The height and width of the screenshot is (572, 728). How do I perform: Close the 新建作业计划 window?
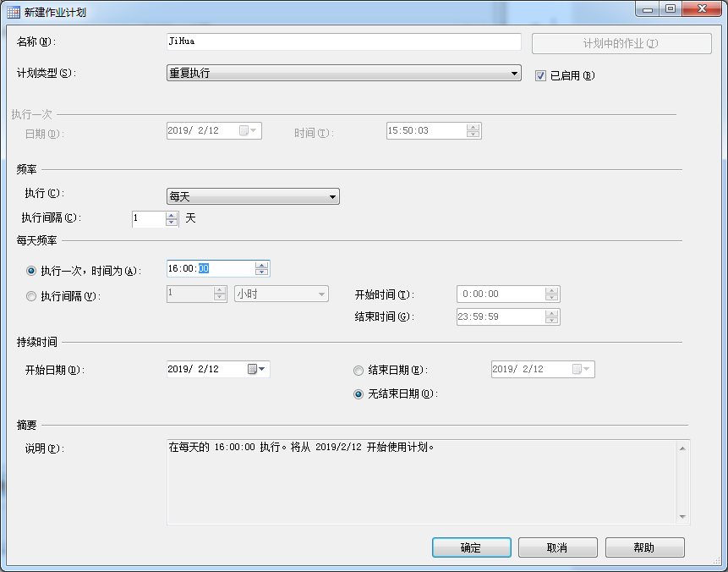pyautogui.click(x=703, y=8)
